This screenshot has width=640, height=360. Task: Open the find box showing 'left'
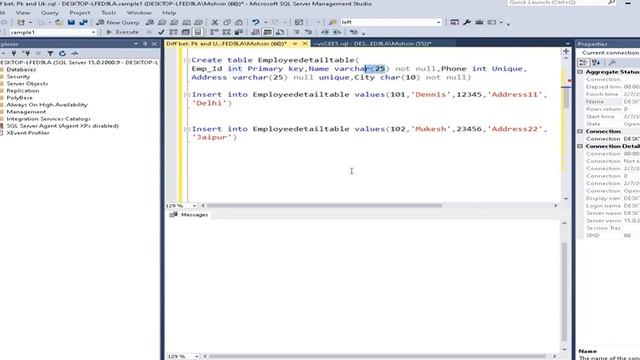[x=391, y=22]
